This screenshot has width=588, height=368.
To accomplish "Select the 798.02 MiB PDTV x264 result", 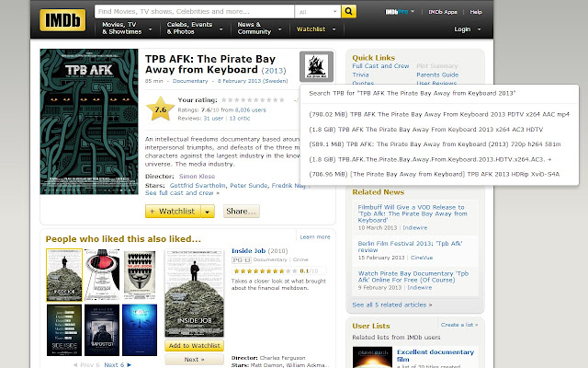I will pos(439,114).
